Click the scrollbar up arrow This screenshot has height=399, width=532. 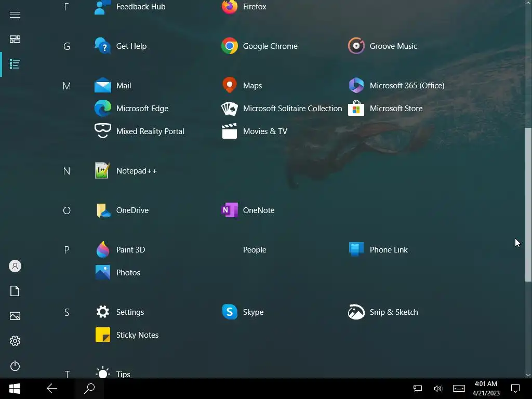tap(528, 3)
